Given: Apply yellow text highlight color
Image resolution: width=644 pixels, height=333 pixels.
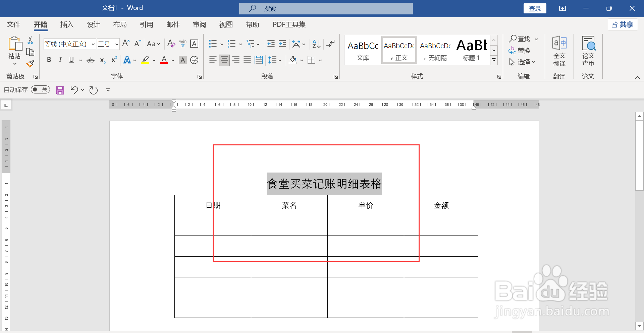Looking at the screenshot, I should coord(145,60).
